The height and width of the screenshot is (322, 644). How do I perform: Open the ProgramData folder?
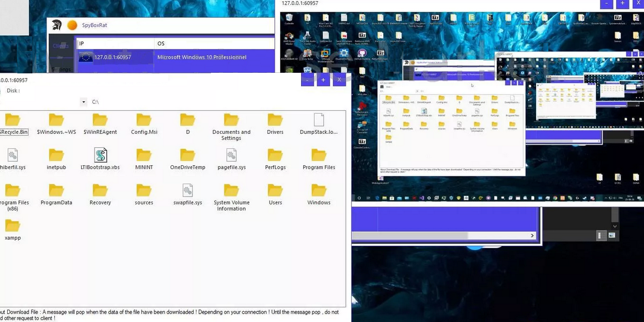pyautogui.click(x=56, y=190)
